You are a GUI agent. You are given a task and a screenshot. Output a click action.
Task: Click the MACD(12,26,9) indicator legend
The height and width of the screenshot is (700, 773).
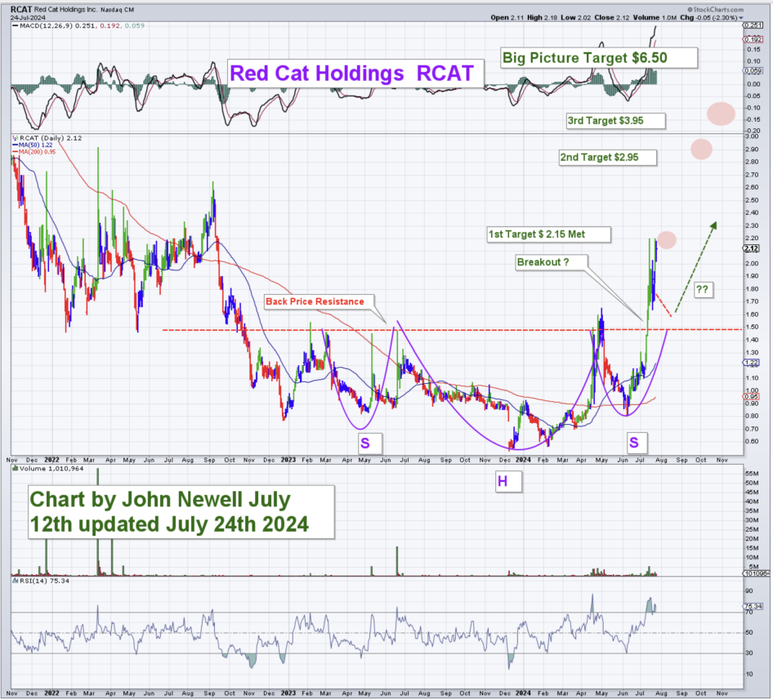pos(79,25)
